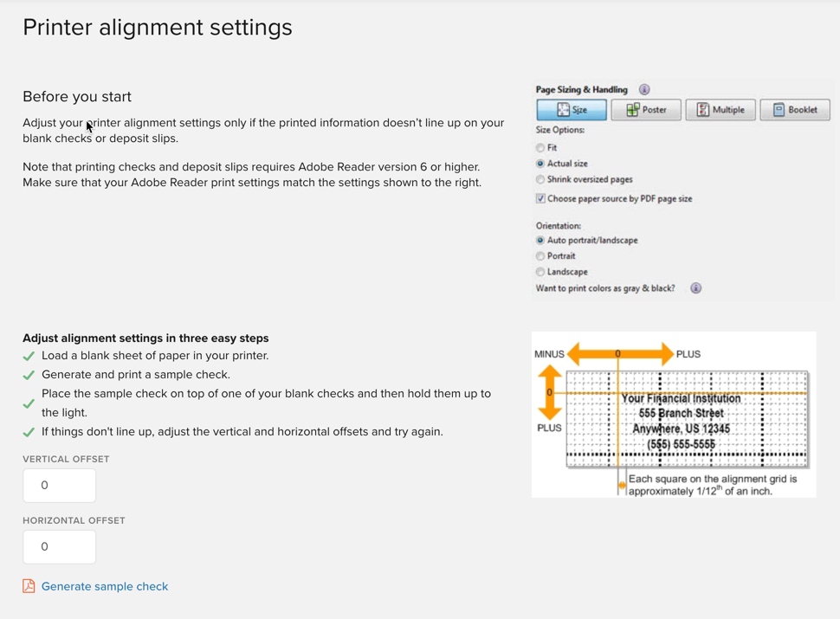Image resolution: width=840 pixels, height=619 pixels.
Task: Click the info icon after 'gray & black' question
Action: pos(695,287)
